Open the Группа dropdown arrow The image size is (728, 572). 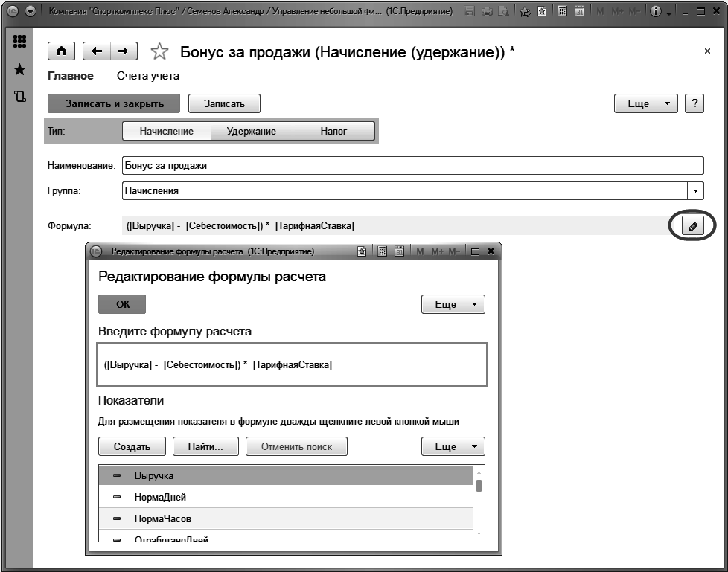[x=695, y=190]
